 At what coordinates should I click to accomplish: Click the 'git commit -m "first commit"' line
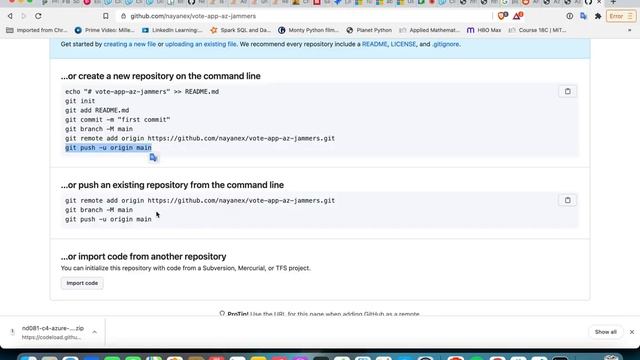118,120
